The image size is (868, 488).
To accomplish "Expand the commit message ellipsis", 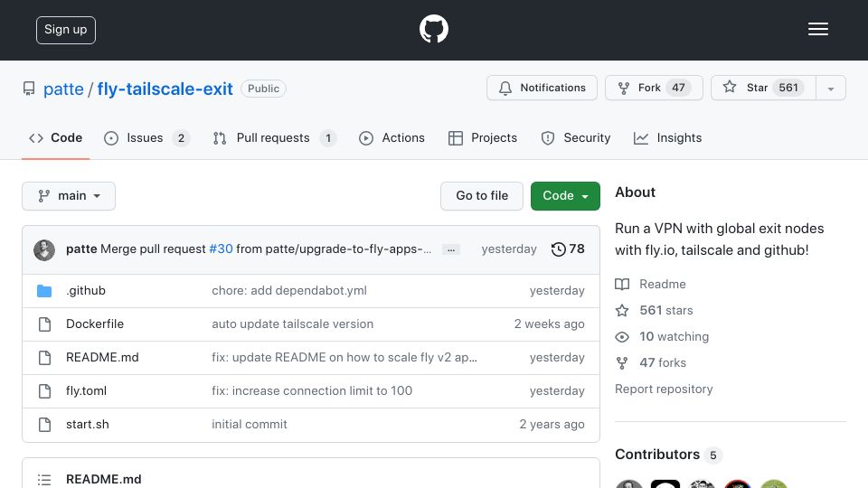I will [451, 250].
